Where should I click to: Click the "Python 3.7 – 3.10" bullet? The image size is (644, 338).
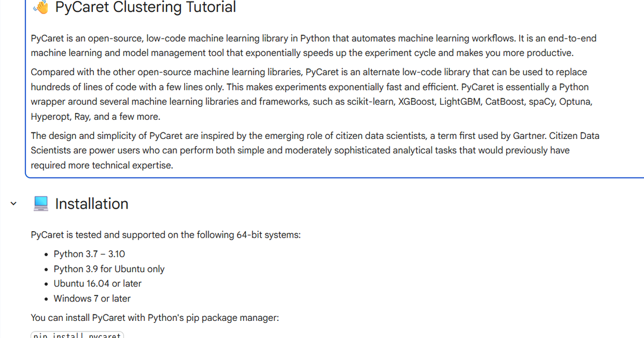pyautogui.click(x=89, y=254)
